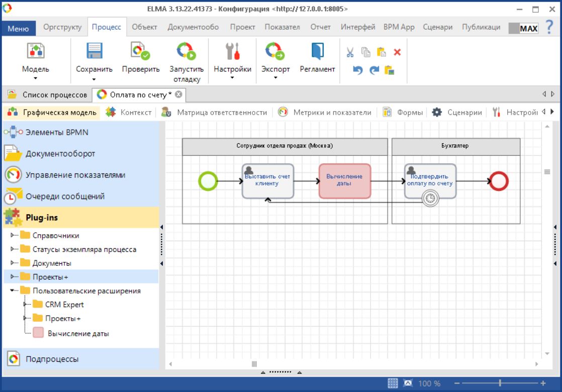This screenshot has height=392, width=562.
Task: Open Управление показателями panel
Action: coord(81,175)
